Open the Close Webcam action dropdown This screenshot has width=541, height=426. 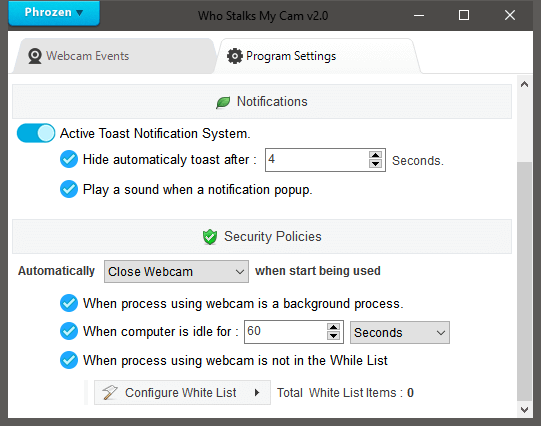(x=176, y=271)
